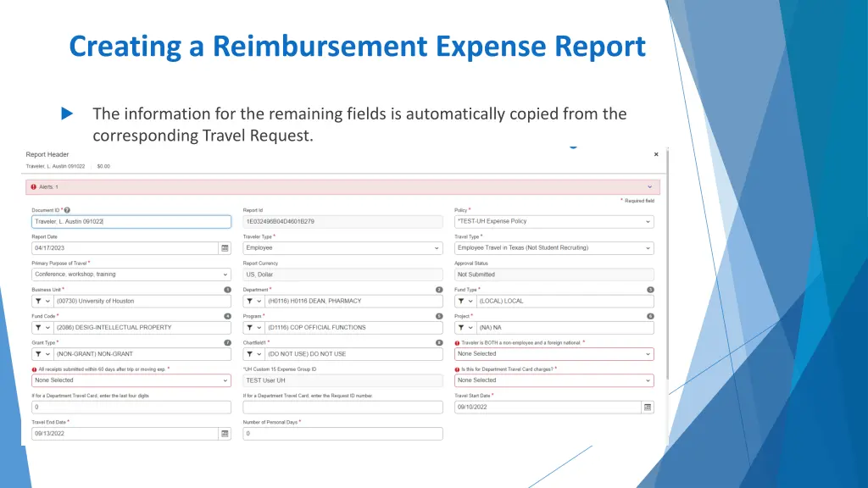
Task: Click the Report Id field
Action: 342,221
